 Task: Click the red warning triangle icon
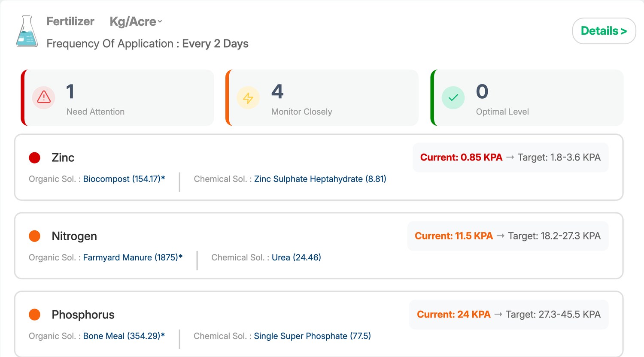pos(44,97)
